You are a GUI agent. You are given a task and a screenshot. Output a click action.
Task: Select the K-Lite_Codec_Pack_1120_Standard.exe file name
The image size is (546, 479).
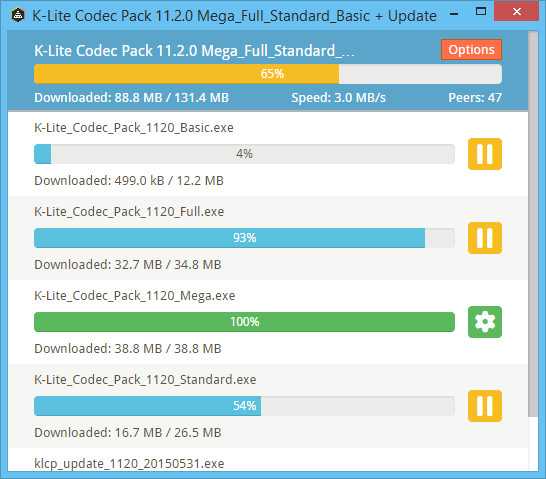[145, 380]
